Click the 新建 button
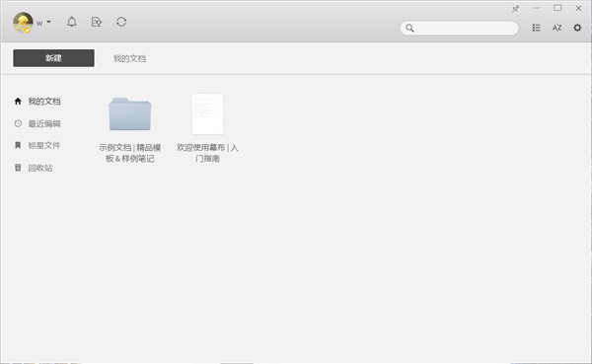The height and width of the screenshot is (364, 592). [53, 58]
